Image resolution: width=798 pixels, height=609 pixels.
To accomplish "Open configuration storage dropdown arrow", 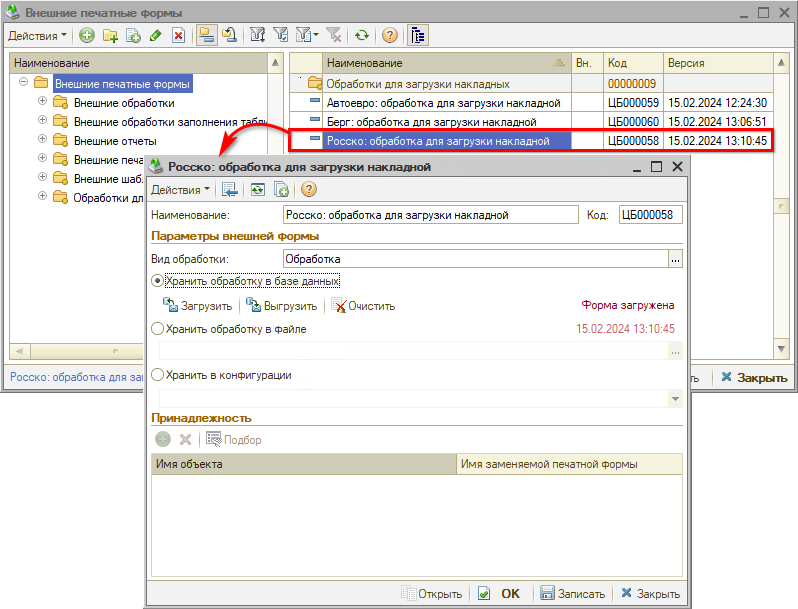I will pos(675,398).
